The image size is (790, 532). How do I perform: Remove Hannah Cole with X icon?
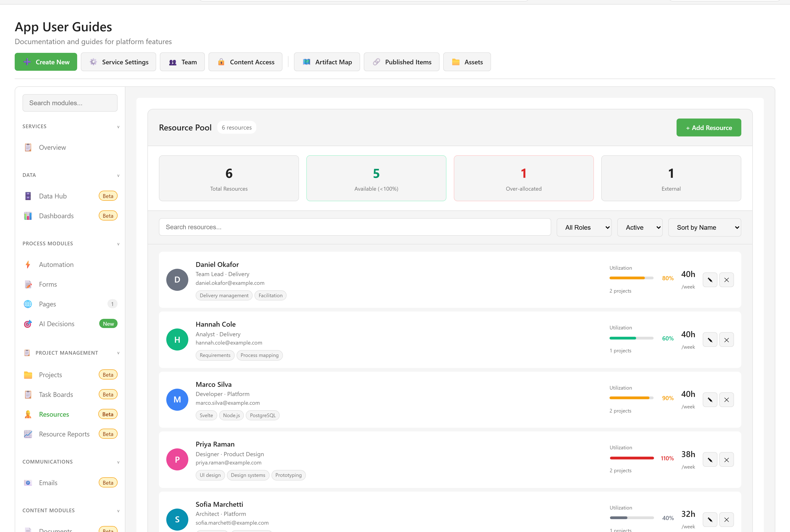pos(727,340)
